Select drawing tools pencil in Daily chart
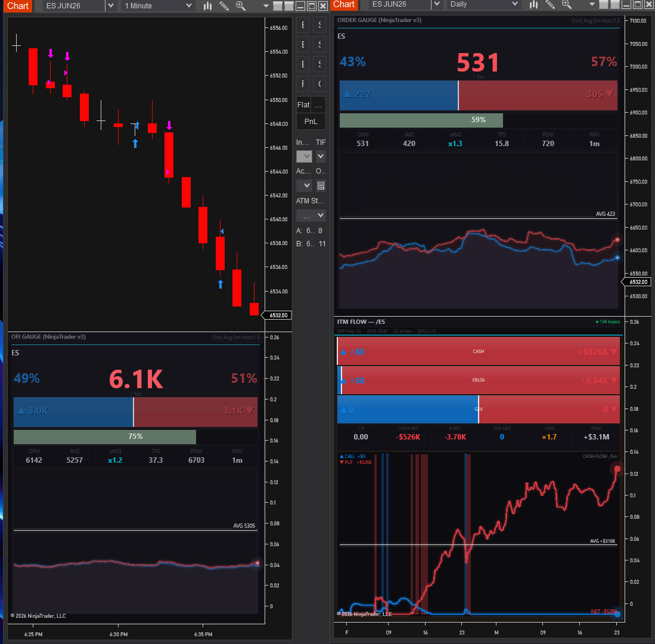655x644 pixels. [x=550, y=4]
